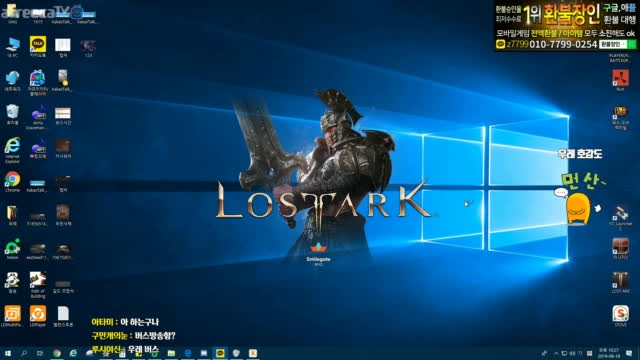Select the Network desktop icon
The image size is (640, 360).
(12, 80)
